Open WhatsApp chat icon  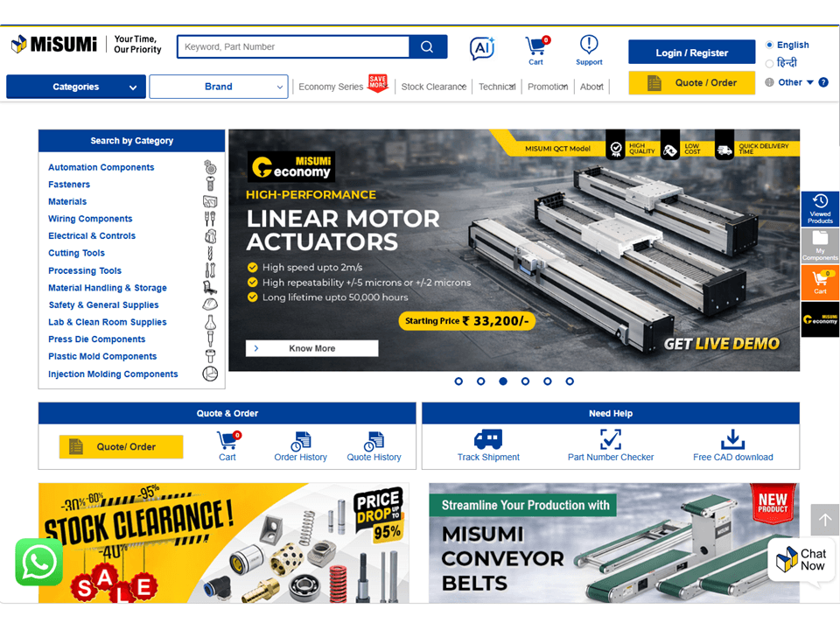(39, 562)
